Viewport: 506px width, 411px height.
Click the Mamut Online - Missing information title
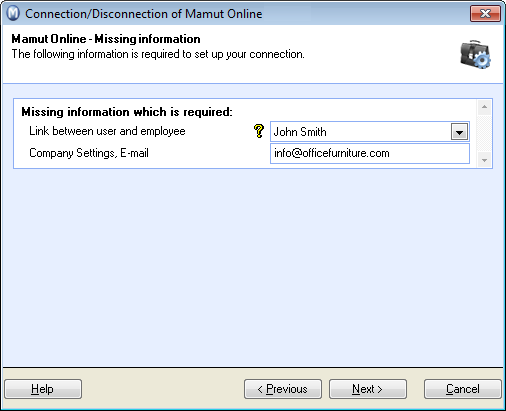pos(106,39)
